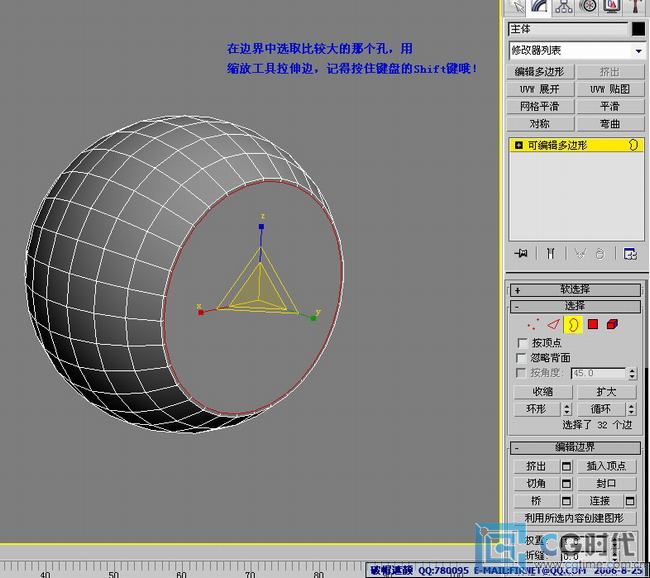Open settings box next to 挤出 in 编辑边界

tap(566, 466)
